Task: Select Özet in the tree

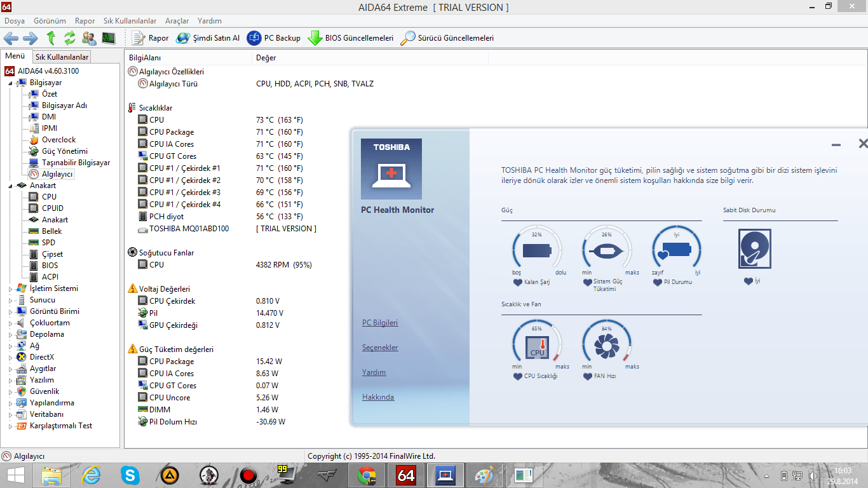Action: pyautogui.click(x=50, y=94)
